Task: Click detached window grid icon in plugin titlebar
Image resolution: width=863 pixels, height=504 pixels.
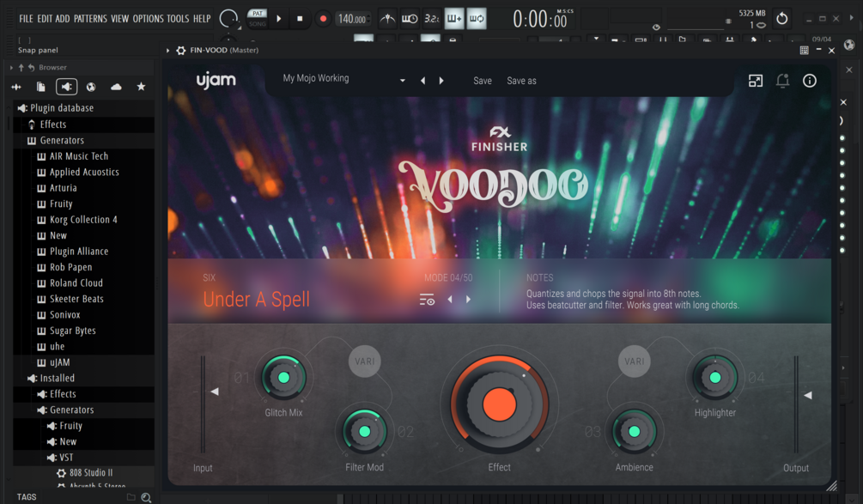Action: tap(804, 50)
